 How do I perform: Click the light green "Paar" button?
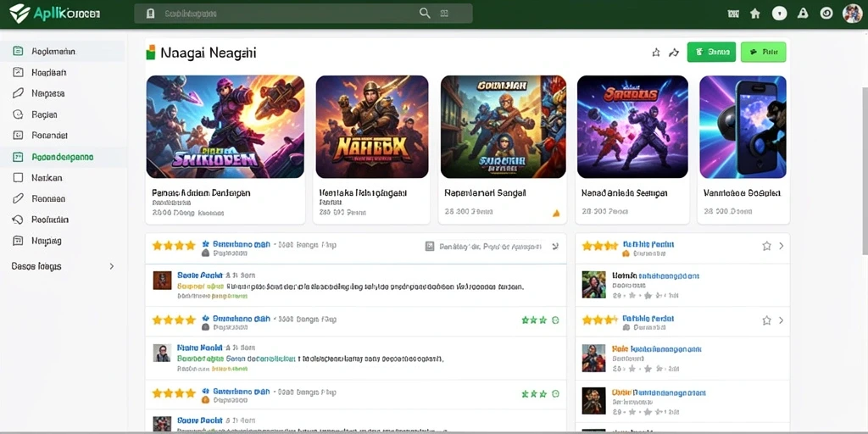tap(764, 52)
